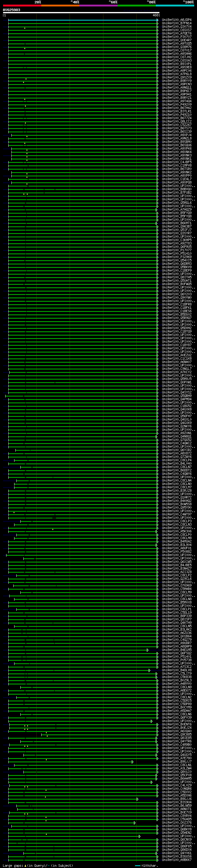Click the query end position label 468
Image resolution: width=197 pixels, height=868 pixels.
click(155, 15)
